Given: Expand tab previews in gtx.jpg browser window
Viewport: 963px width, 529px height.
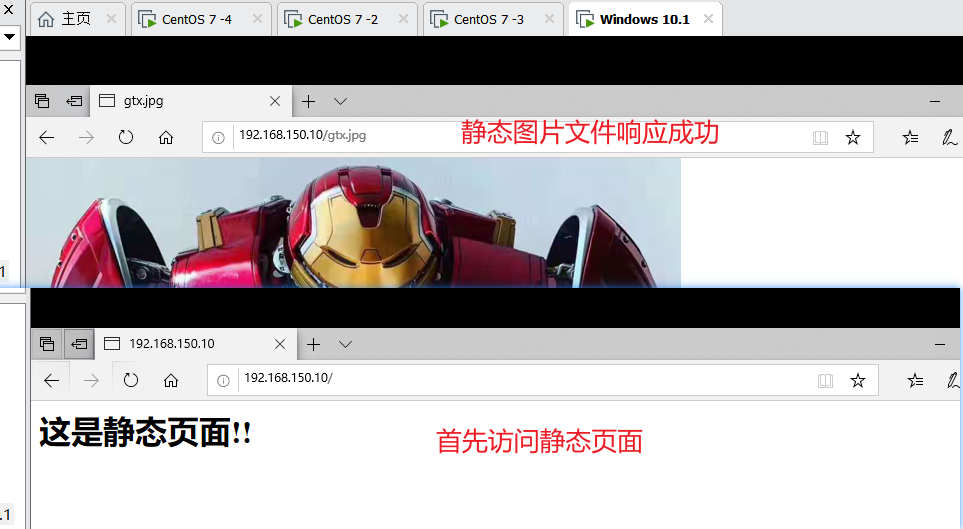Looking at the screenshot, I should click(x=341, y=101).
